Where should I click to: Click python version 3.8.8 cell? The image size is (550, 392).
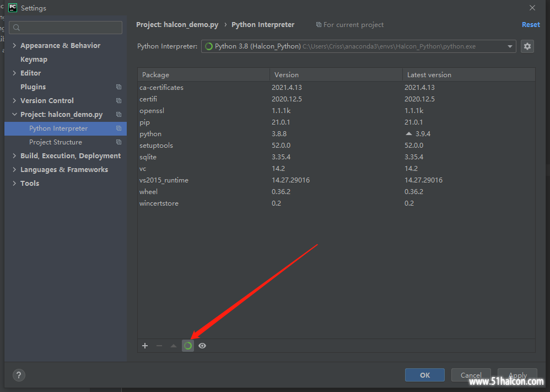point(279,134)
